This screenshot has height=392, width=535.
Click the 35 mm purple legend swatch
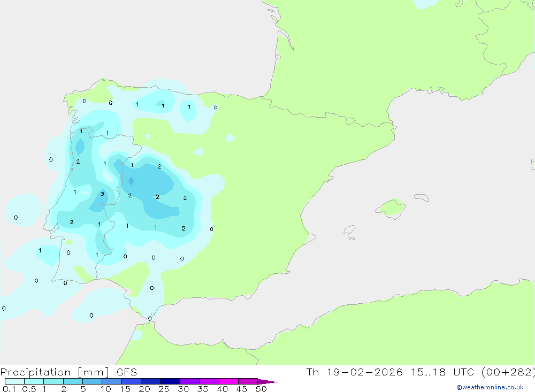[209, 381]
